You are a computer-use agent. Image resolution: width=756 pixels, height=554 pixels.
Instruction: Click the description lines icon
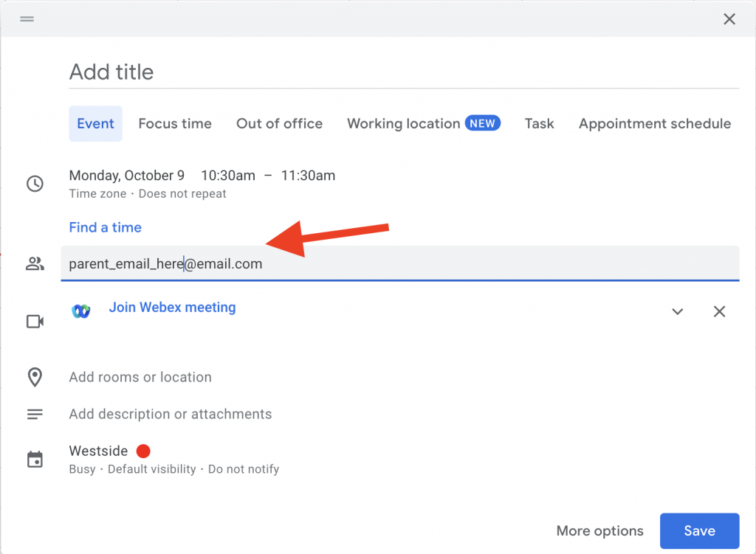(x=35, y=415)
